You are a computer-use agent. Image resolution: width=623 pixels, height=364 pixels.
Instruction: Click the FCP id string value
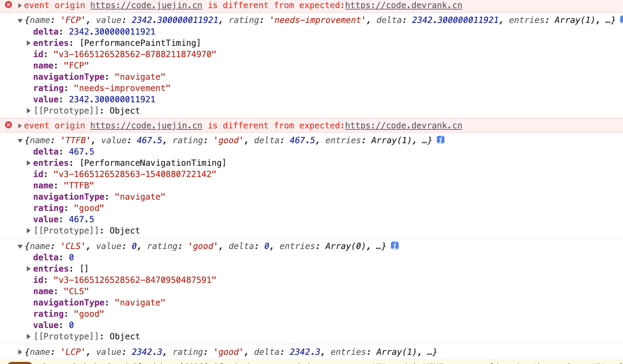(134, 54)
